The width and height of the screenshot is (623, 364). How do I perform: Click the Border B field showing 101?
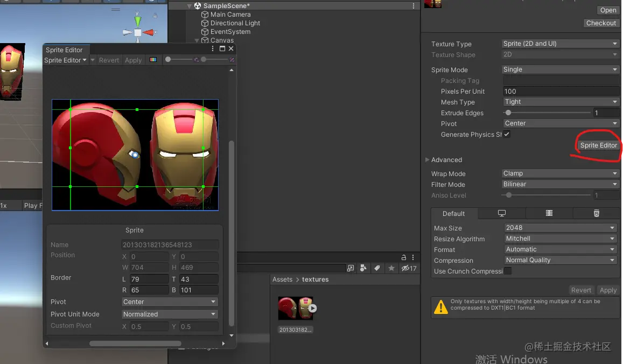[199, 290]
